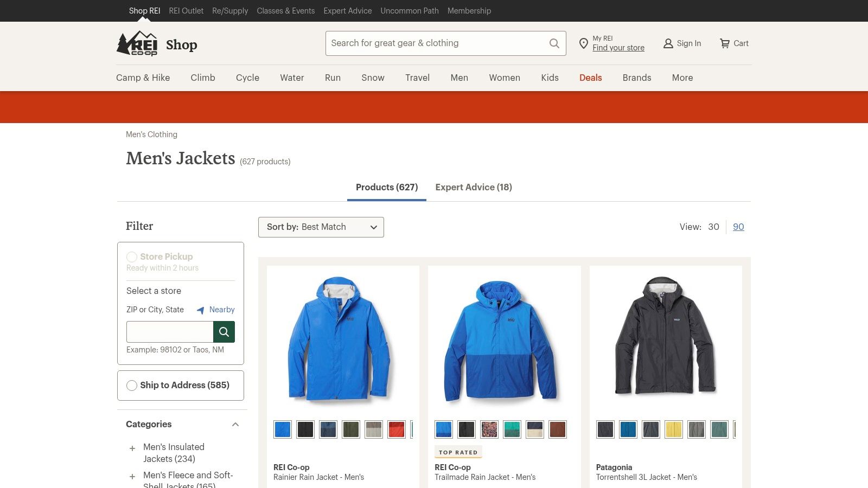Click the search magnifier icon in header

click(x=554, y=43)
